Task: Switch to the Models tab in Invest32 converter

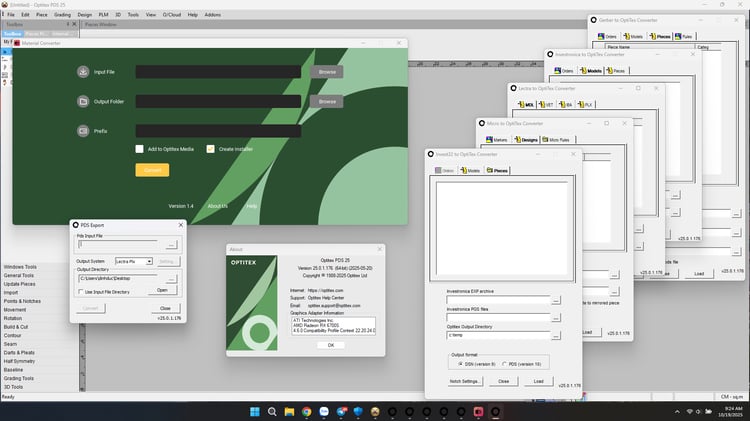Action: click(470, 171)
